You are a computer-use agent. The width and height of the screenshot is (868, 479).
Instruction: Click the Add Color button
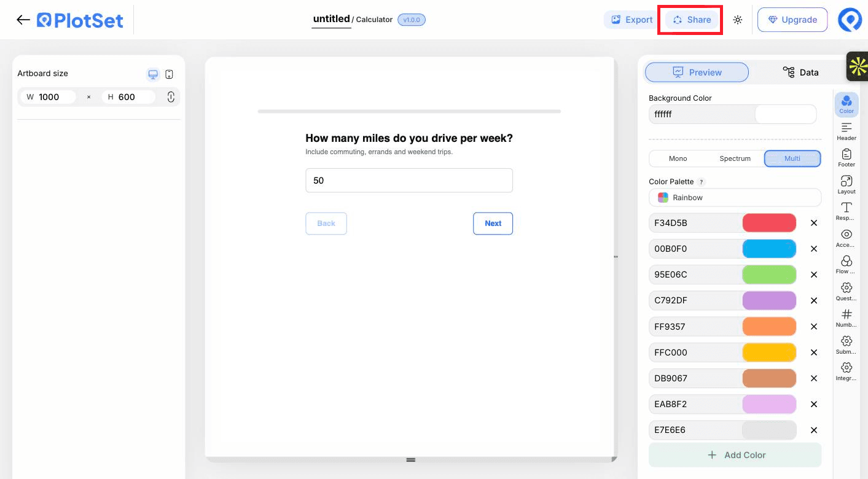(735, 455)
